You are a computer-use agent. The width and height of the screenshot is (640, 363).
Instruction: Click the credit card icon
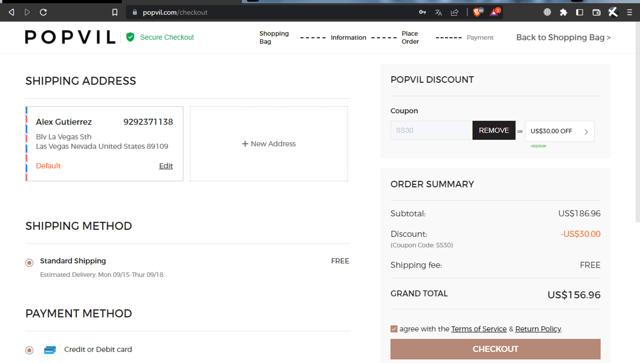(50, 350)
